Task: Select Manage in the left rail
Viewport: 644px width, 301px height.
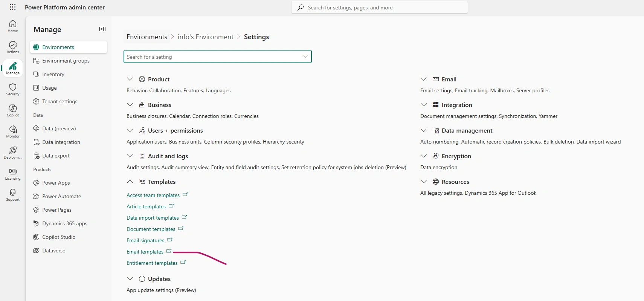Action: point(13,69)
